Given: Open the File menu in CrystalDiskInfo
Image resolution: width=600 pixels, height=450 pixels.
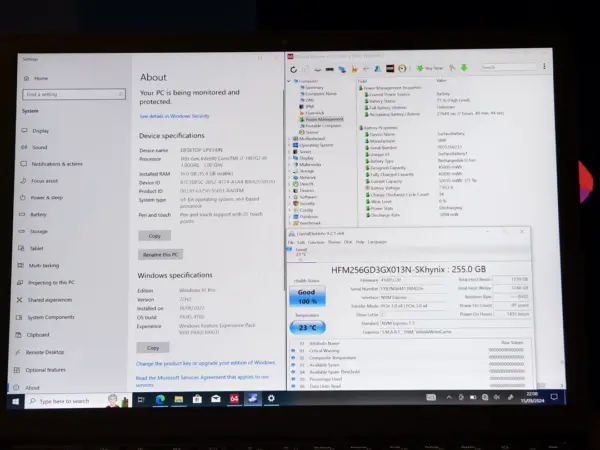Looking at the screenshot, I should pos(291,243).
